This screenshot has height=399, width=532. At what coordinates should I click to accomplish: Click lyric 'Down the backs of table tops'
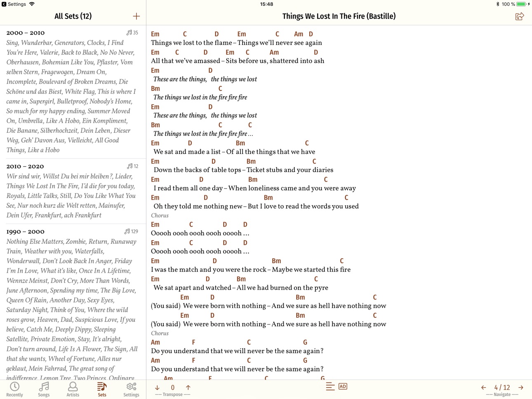[x=197, y=170]
